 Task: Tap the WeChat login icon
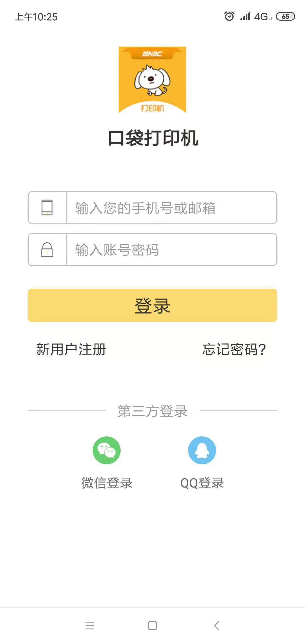point(106,450)
